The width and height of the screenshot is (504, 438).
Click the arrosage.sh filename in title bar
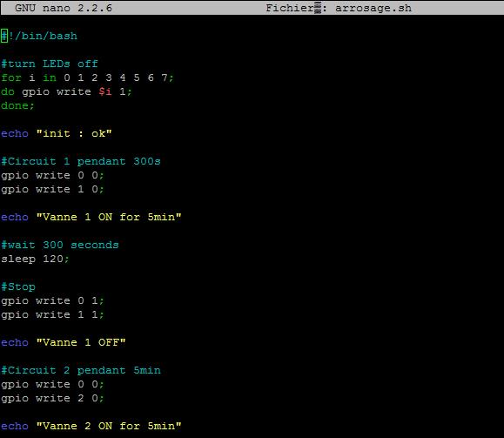373,8
